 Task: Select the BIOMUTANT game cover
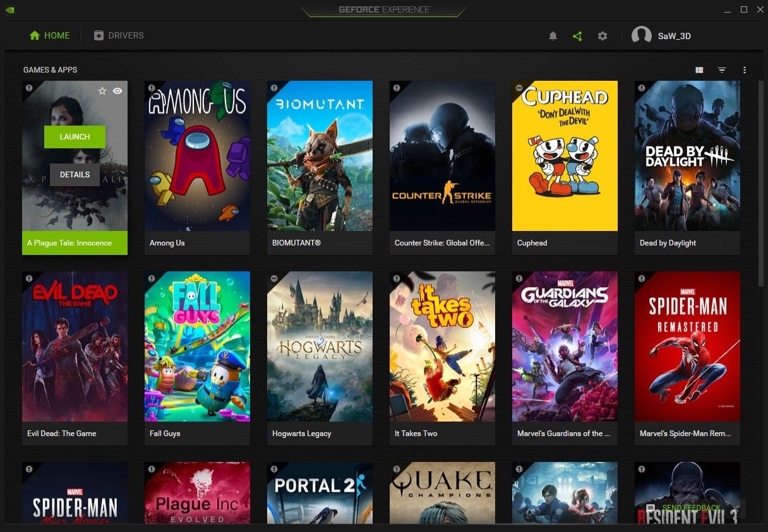coord(320,156)
